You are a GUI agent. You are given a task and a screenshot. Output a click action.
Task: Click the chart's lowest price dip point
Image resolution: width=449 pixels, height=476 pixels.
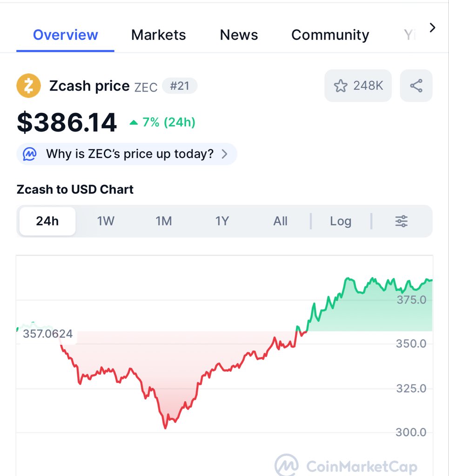pyautogui.click(x=165, y=427)
